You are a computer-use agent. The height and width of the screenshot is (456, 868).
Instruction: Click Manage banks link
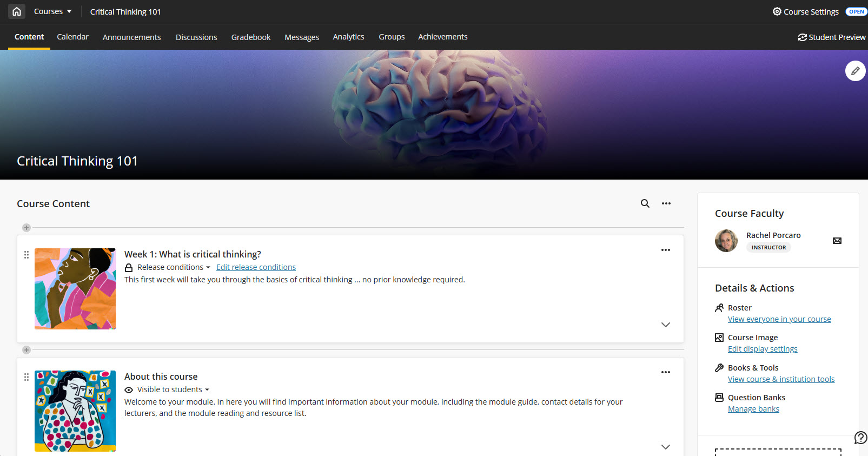753,409
